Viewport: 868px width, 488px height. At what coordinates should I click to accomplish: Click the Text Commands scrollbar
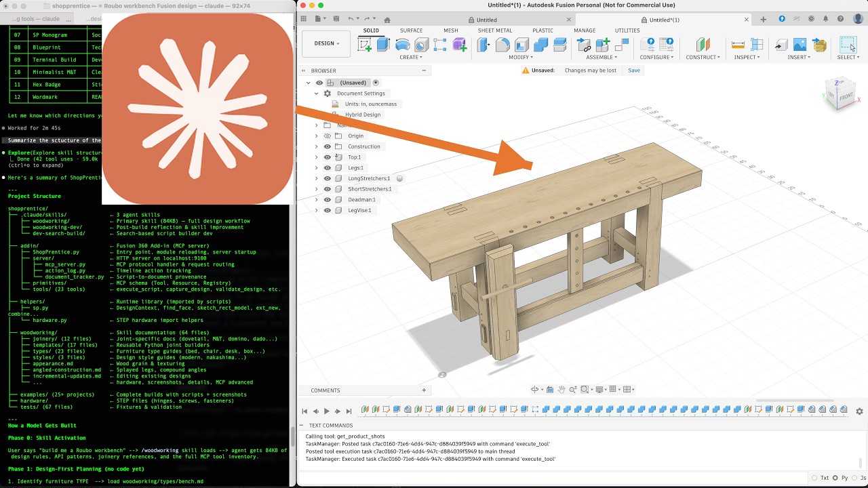(861, 463)
